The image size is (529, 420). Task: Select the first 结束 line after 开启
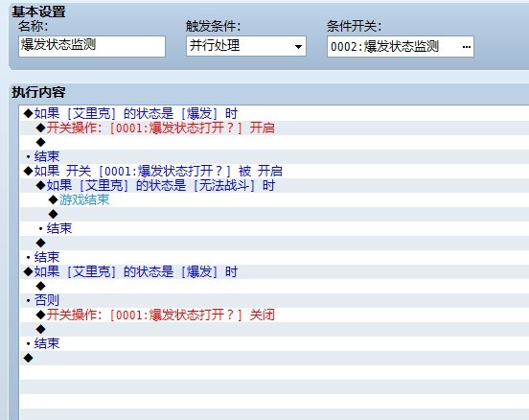274,156
